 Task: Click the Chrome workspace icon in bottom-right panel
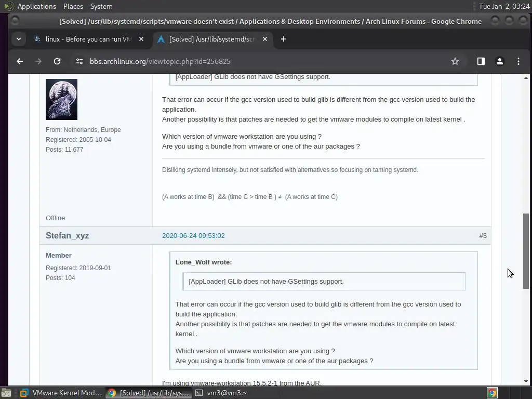[493, 393]
